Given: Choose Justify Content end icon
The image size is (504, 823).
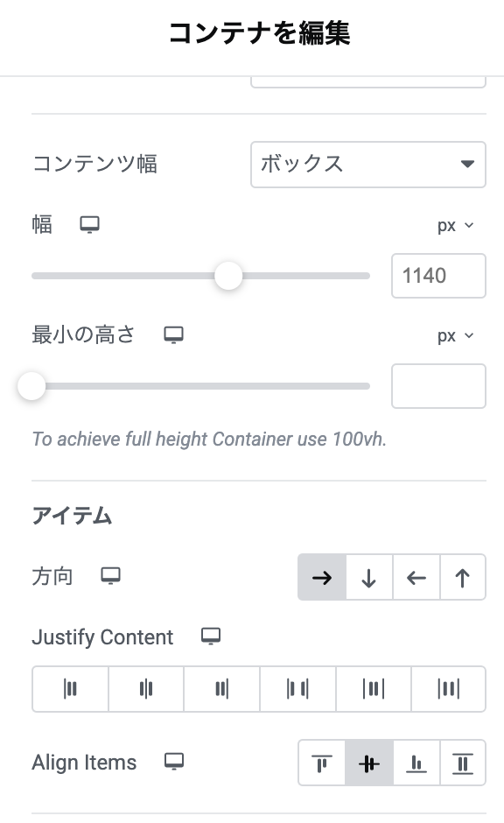Looking at the screenshot, I should (222, 689).
